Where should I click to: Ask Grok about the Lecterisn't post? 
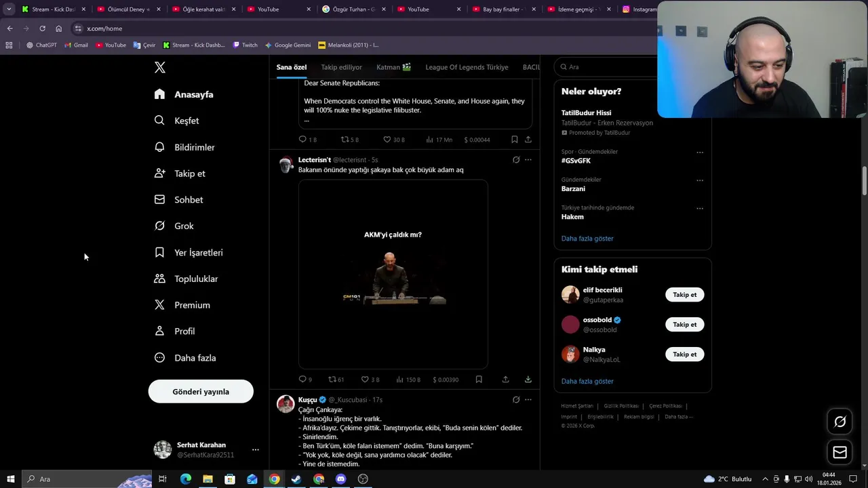516,160
